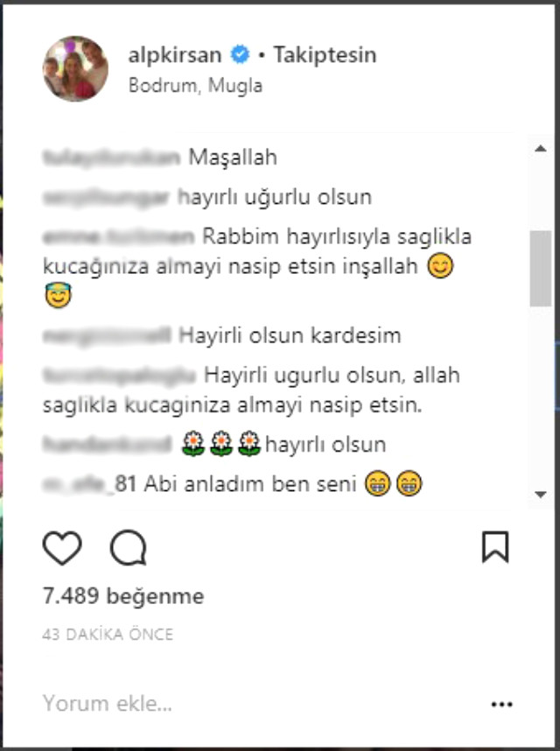The height and width of the screenshot is (751, 560).
Task: Toggle the Takiptesin following status
Action: [x=325, y=55]
